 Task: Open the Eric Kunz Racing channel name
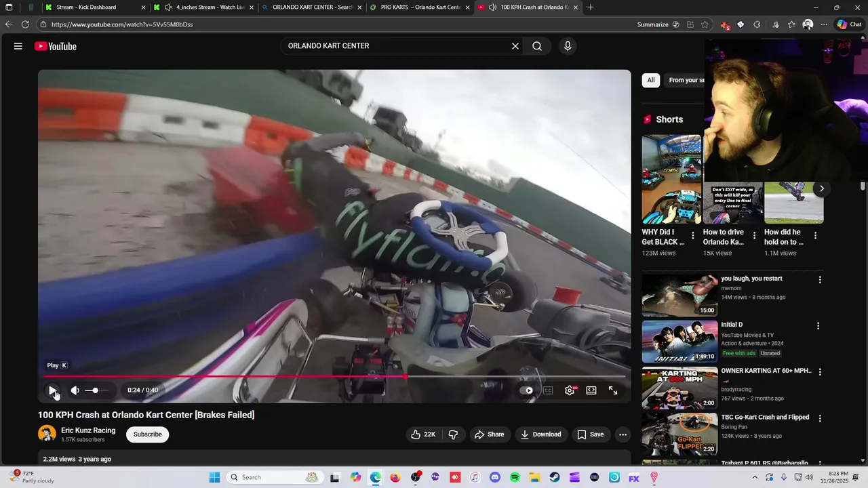88,430
